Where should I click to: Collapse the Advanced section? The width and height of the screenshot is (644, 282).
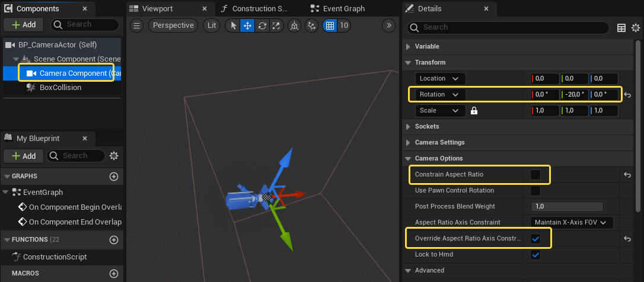(x=408, y=271)
